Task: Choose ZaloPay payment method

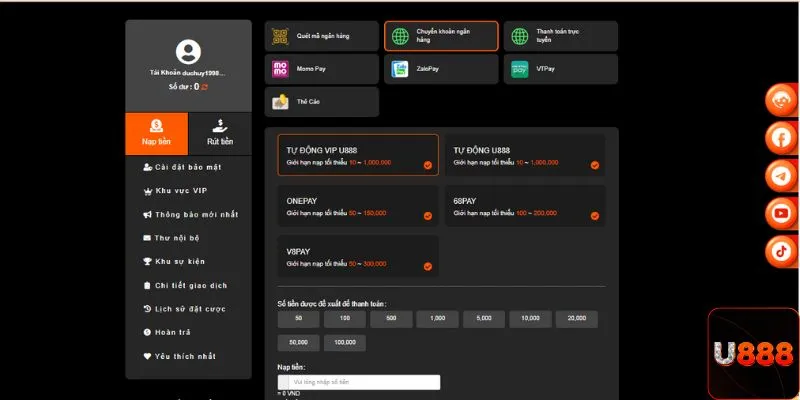Action: click(x=441, y=69)
